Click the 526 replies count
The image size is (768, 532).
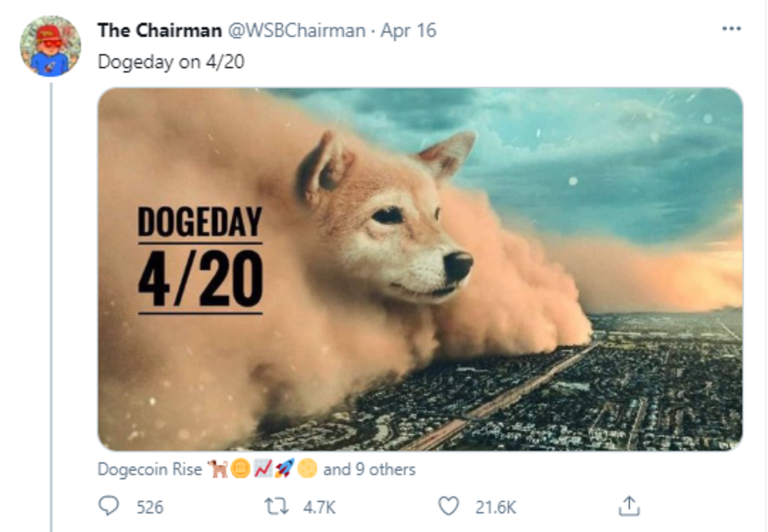pos(150,508)
